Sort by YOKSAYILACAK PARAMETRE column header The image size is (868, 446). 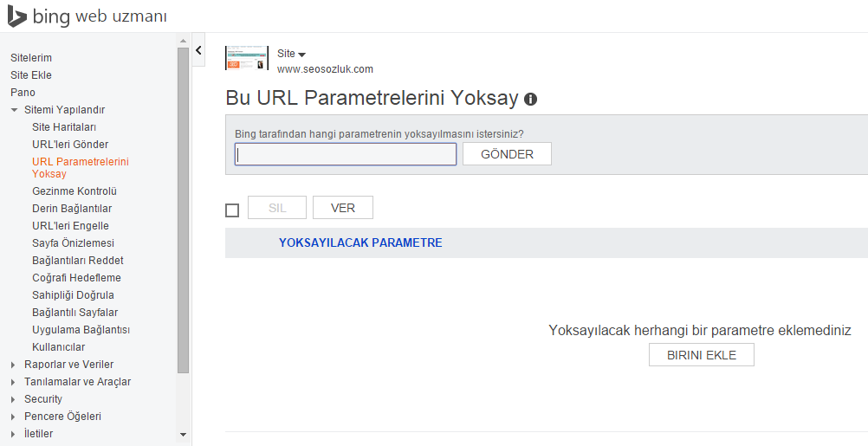coord(360,242)
